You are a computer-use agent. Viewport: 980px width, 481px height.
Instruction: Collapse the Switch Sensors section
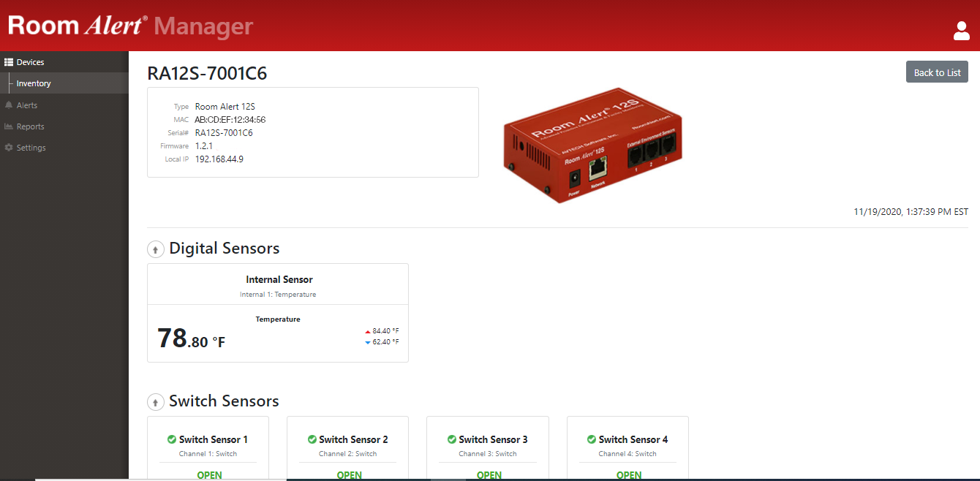155,401
